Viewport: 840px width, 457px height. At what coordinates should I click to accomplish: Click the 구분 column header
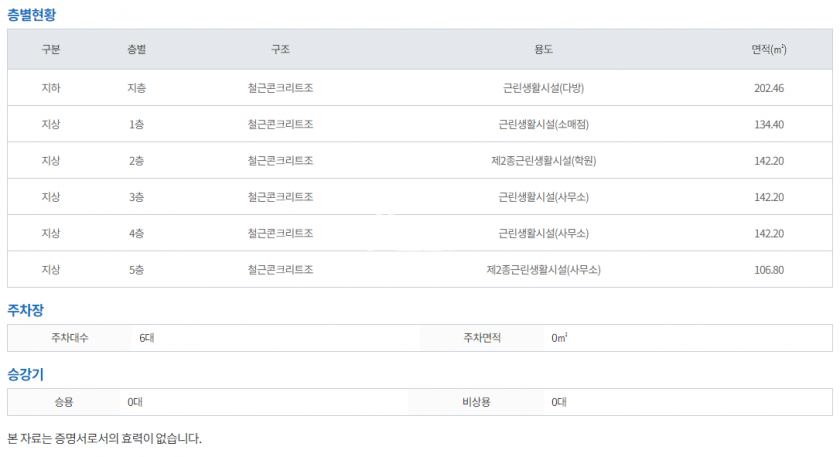(x=51, y=49)
